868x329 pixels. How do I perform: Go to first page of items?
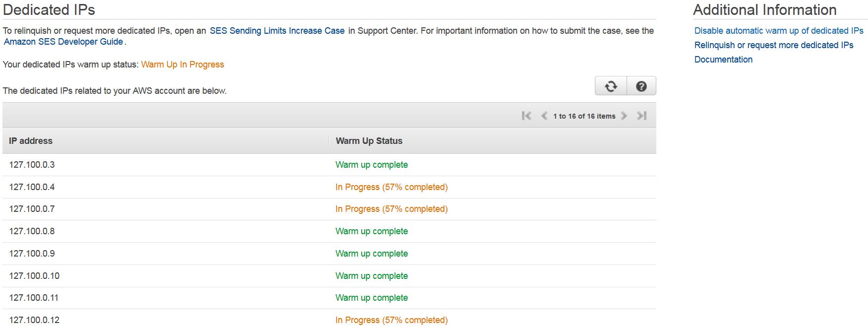pos(526,116)
